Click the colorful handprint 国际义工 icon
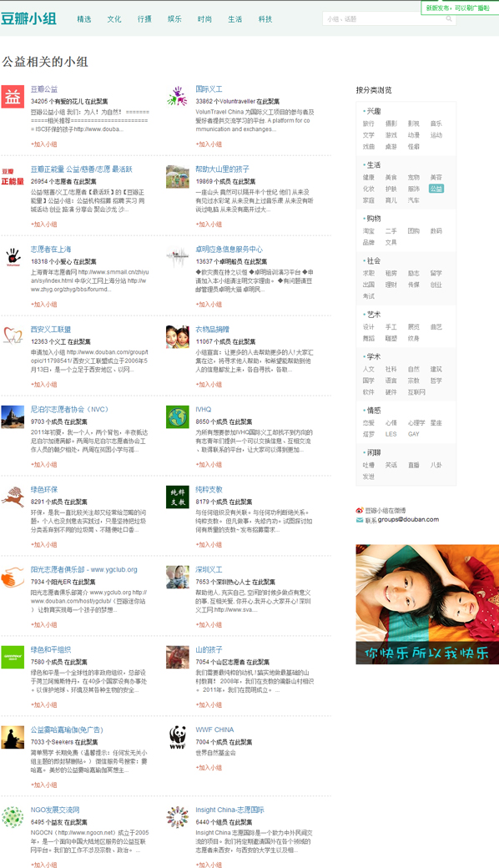The height and width of the screenshot is (868, 499). pos(177,97)
